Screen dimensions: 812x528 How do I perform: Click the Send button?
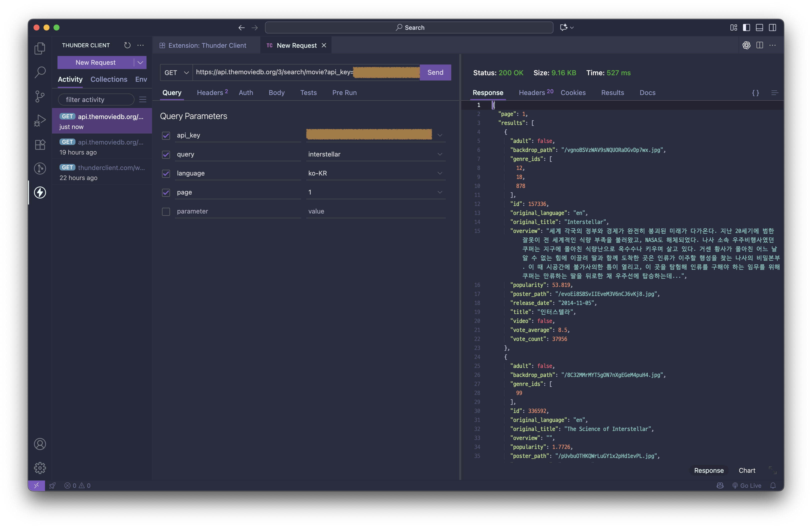click(x=435, y=72)
